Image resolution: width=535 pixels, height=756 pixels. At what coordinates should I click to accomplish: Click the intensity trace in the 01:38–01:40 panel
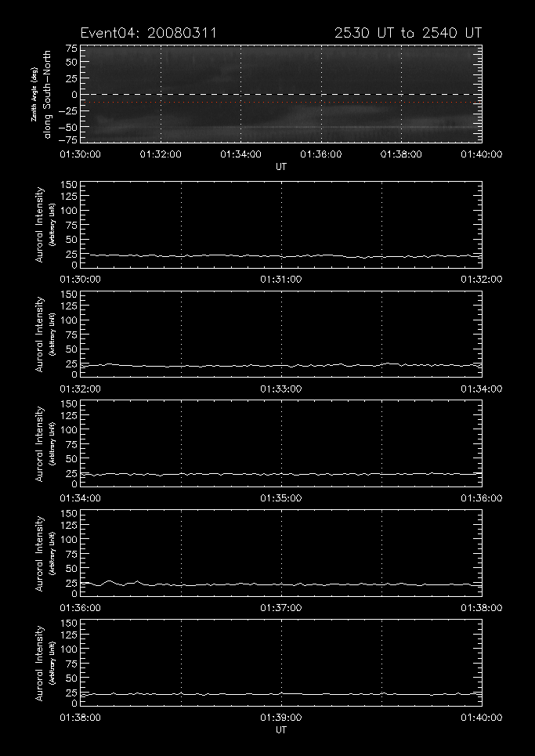pos(281,694)
